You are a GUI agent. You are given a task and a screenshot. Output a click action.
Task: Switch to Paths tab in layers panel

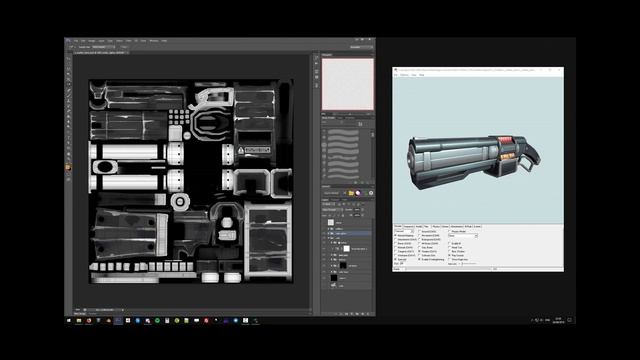coord(344,199)
